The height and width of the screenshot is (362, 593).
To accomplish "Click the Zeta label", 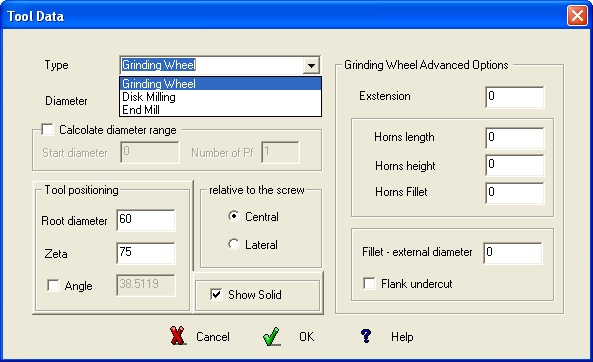I will pos(56,253).
